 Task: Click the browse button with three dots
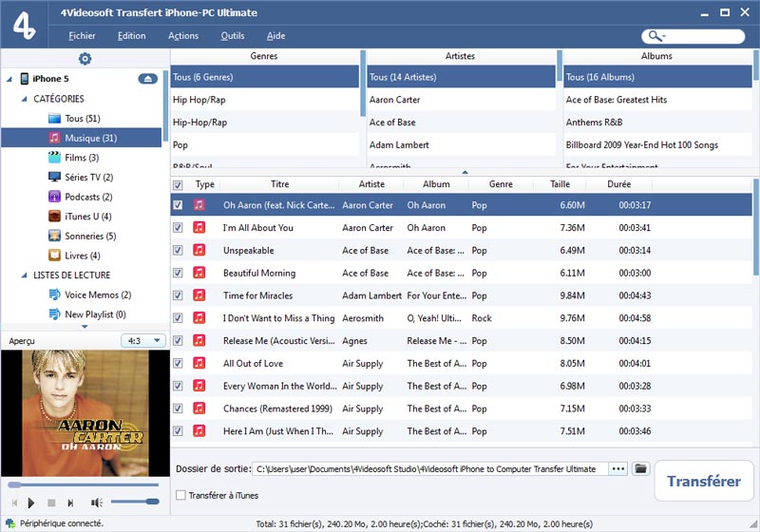618,469
